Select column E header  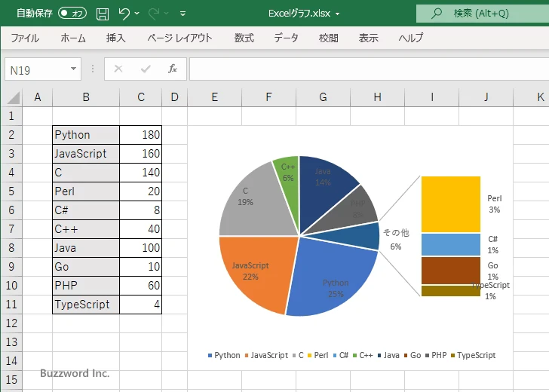(x=215, y=97)
